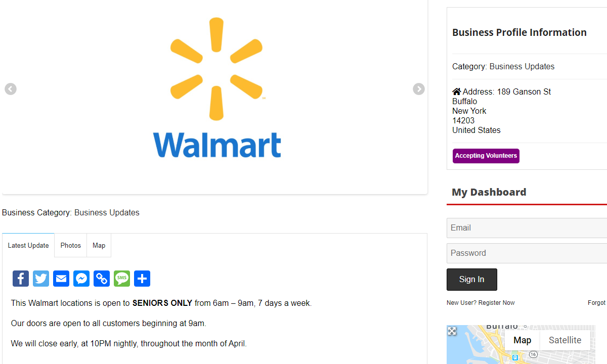Open more share options plus icon
This screenshot has width=607, height=364.
pyautogui.click(x=142, y=279)
